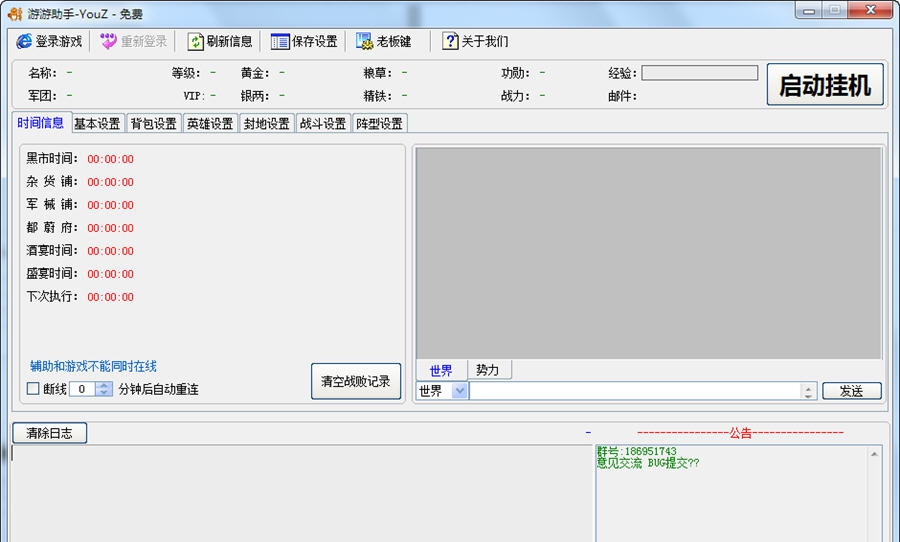This screenshot has height=542, width=900.
Task: Enable 断线 auto-reconnect checkbox
Action: click(33, 389)
